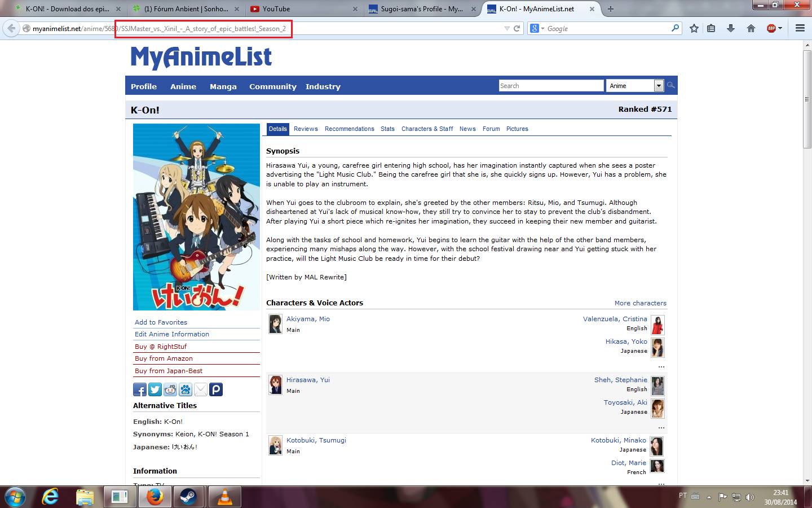
Task: View More characters for K-On!
Action: coord(641,303)
